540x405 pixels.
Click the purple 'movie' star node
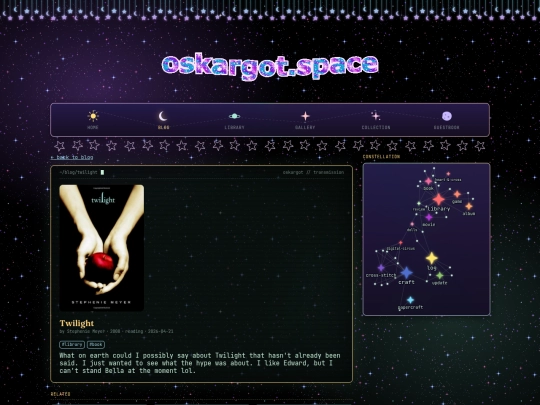[x=429, y=217]
